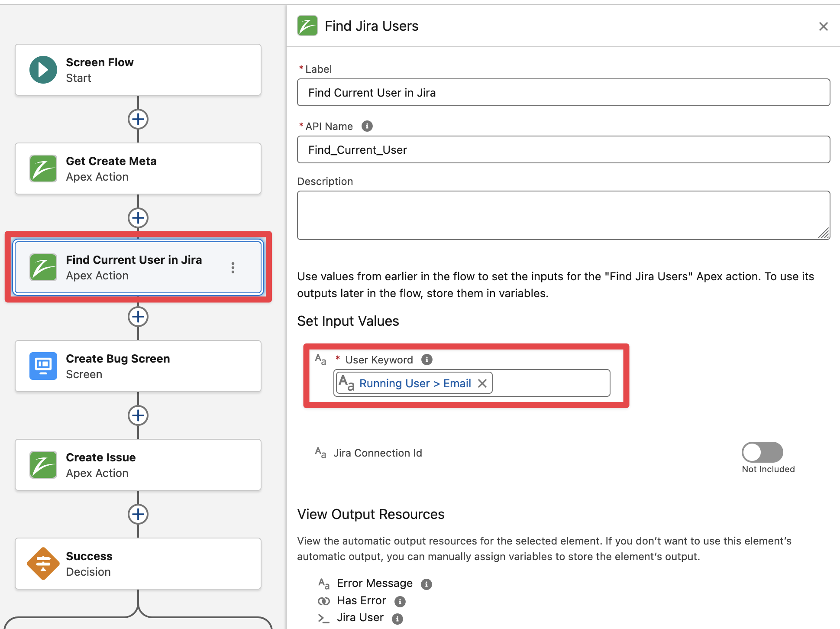Click the Create Bug Screen element icon
The height and width of the screenshot is (629, 840).
point(43,366)
